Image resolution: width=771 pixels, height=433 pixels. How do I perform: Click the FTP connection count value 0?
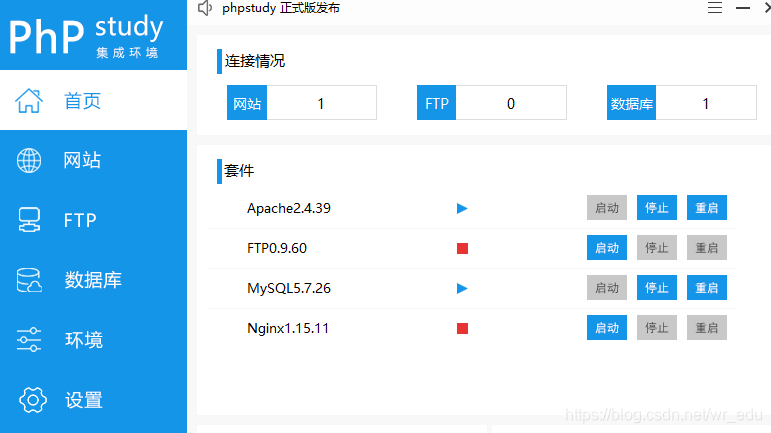511,103
